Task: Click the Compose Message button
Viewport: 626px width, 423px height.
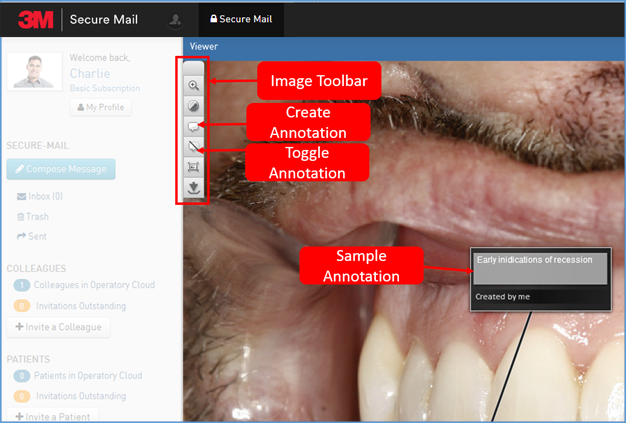Action: pos(61,169)
